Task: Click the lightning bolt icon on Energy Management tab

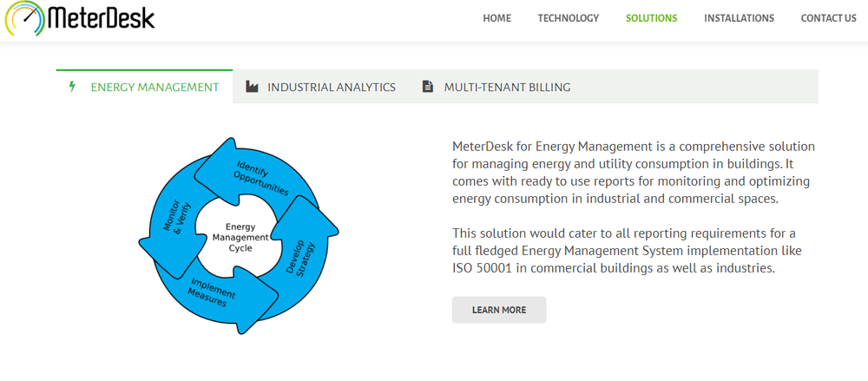Action: (x=71, y=87)
